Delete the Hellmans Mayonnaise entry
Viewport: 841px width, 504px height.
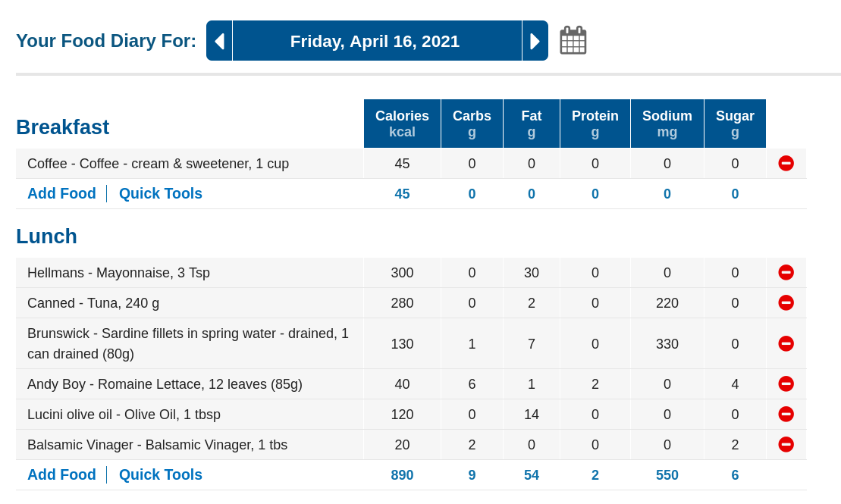786,272
